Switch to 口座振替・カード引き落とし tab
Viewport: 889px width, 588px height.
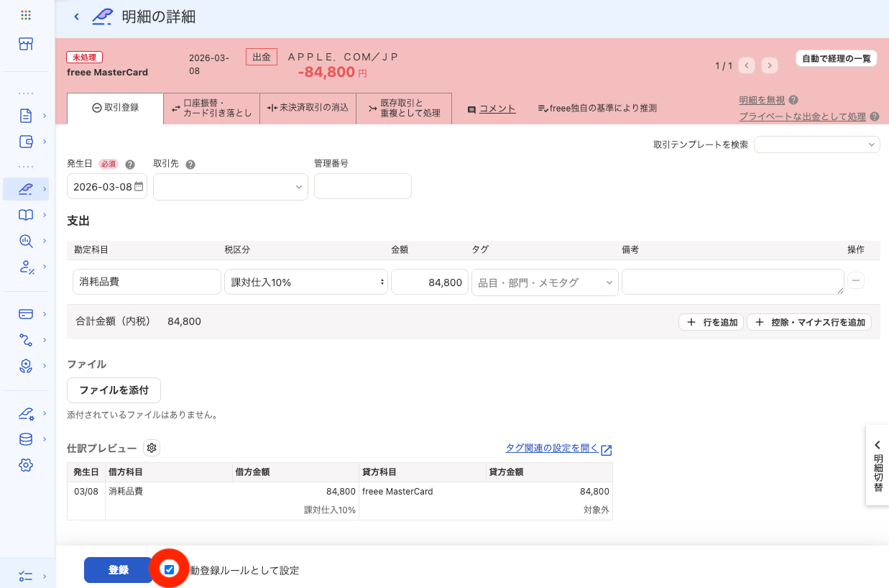click(211, 108)
